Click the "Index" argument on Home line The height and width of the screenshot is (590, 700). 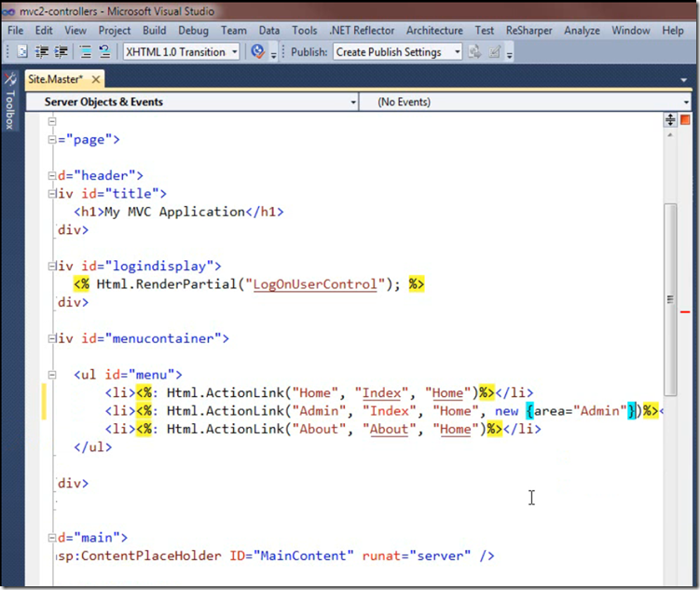point(381,392)
